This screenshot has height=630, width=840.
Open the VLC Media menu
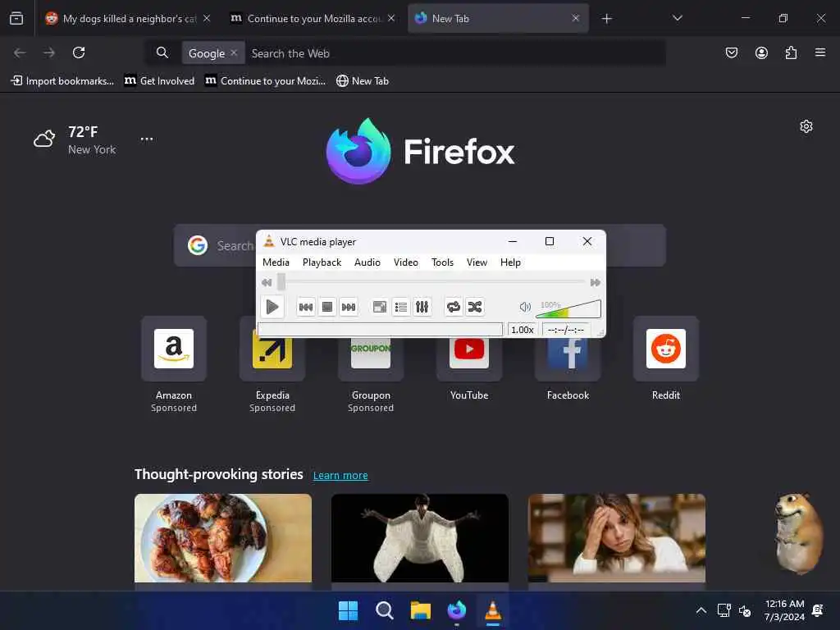click(x=276, y=262)
